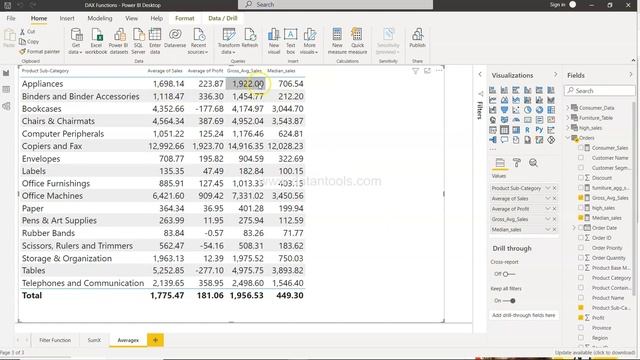The image size is (640, 360).
Task: Check the Consumer_Sales field
Action: pos(580,148)
